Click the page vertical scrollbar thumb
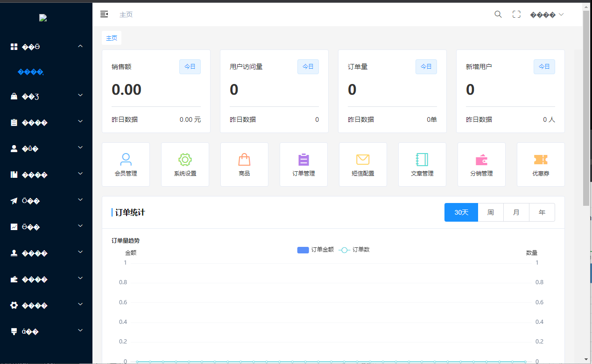The width and height of the screenshot is (592, 364). click(586, 107)
